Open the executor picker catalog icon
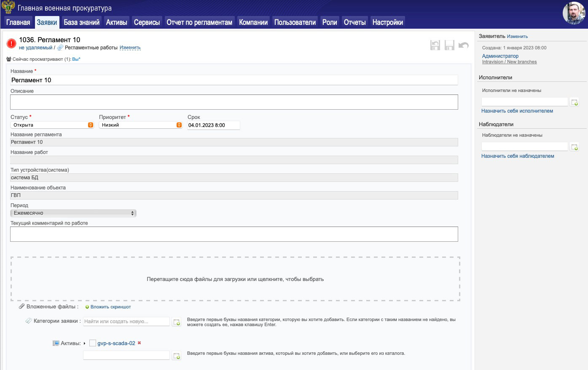 pyautogui.click(x=574, y=102)
